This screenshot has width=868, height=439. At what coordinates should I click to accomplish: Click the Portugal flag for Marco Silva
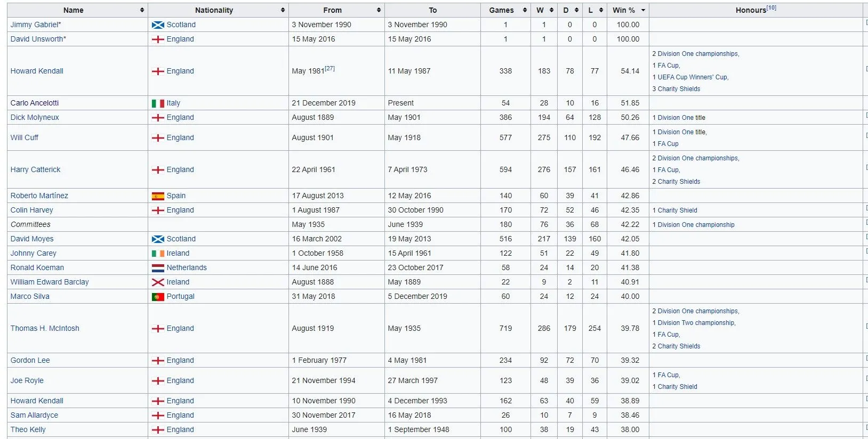158,297
